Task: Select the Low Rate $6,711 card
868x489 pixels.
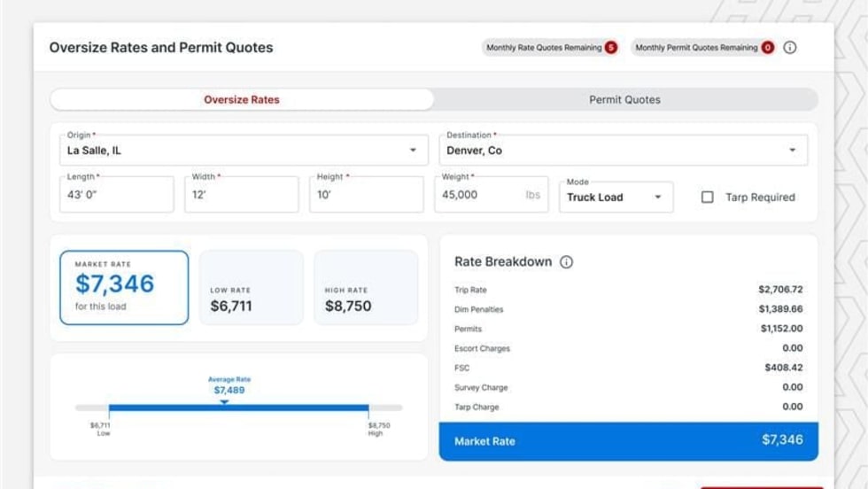Action: click(251, 288)
